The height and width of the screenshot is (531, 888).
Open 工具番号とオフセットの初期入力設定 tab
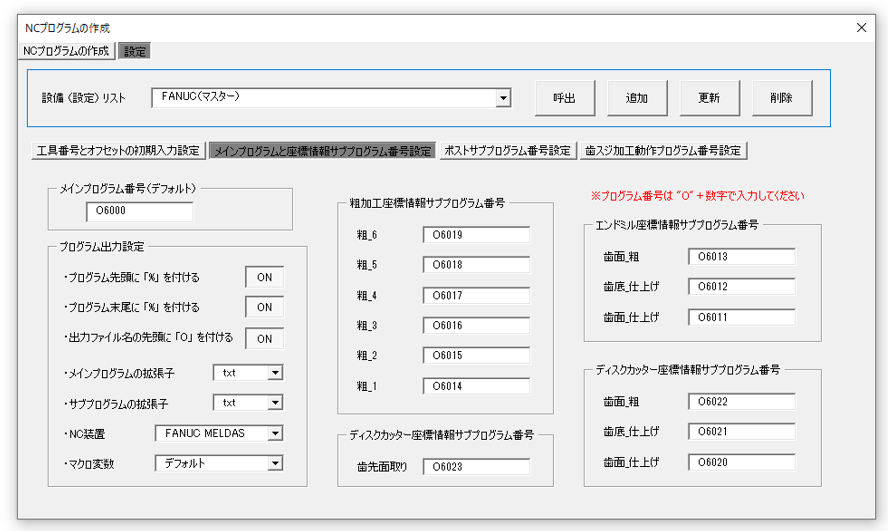(118, 151)
